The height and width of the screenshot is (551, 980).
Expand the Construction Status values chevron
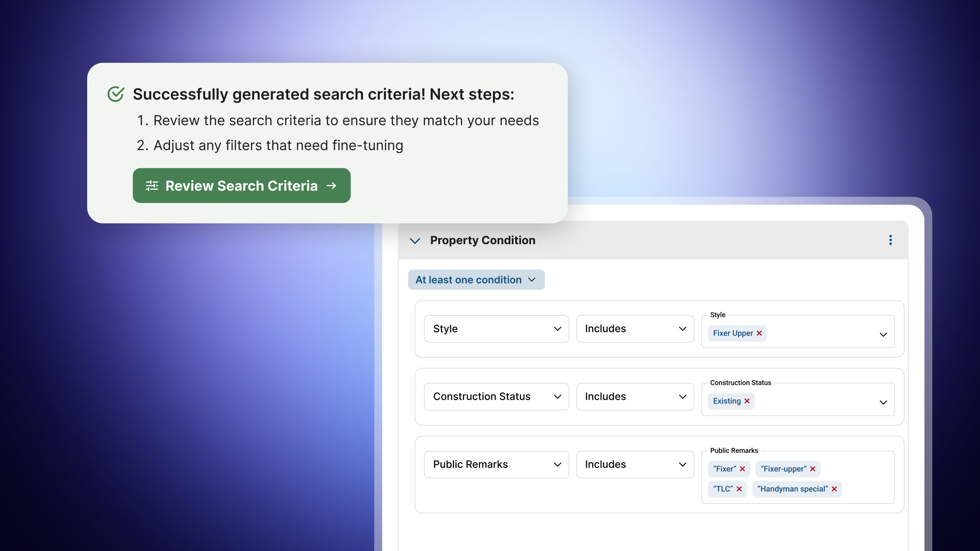pyautogui.click(x=883, y=403)
